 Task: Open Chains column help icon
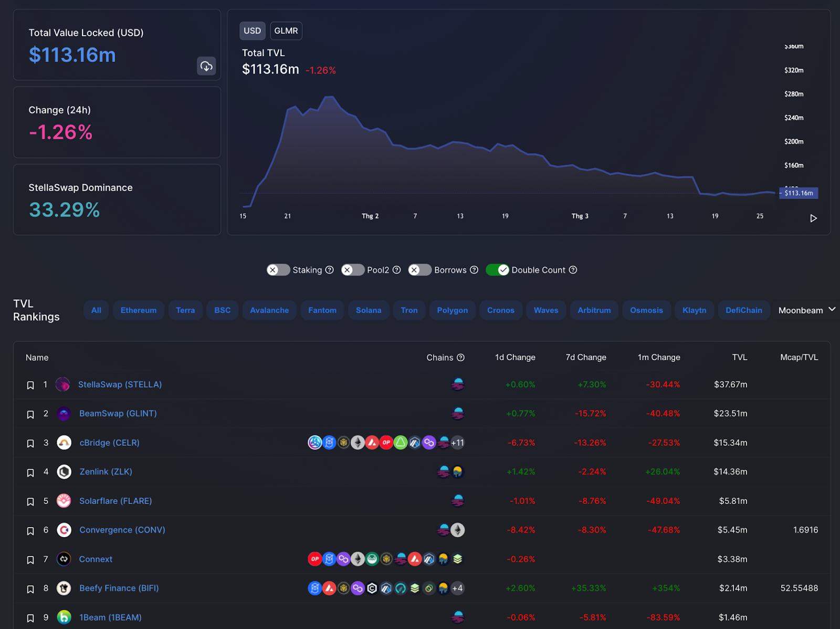461,358
